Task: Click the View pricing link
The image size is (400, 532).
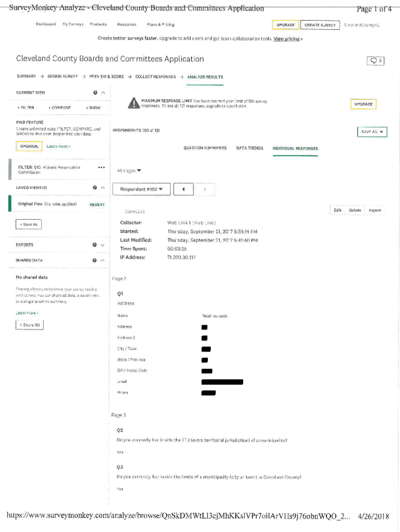Action: [288, 39]
